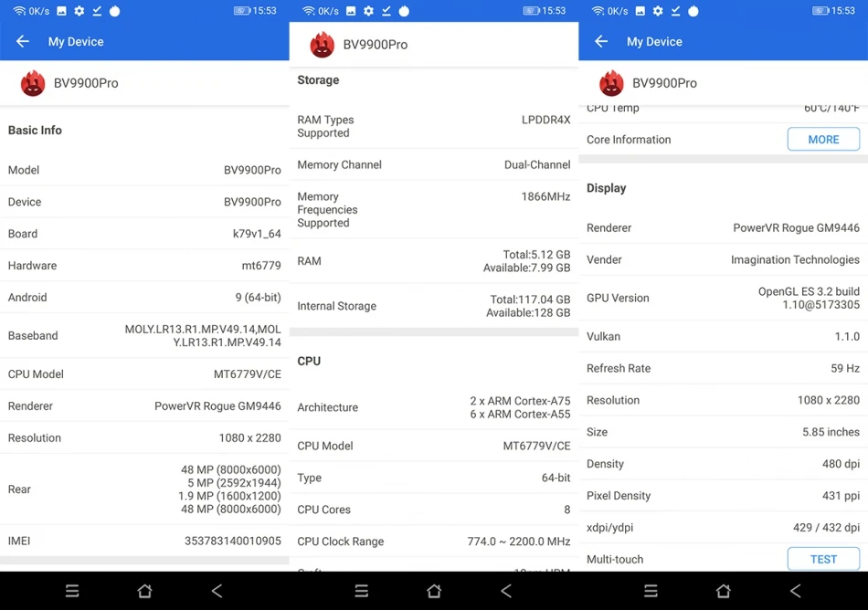Screen dimensions: 868x610
Task: Tap battery icon in left screen status bar
Action: [x=242, y=11]
